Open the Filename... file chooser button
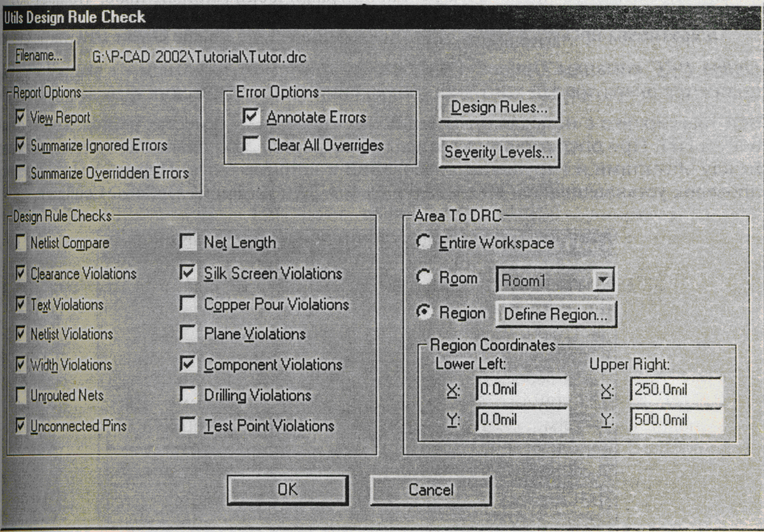Screen dimensions: 764x532 point(41,55)
